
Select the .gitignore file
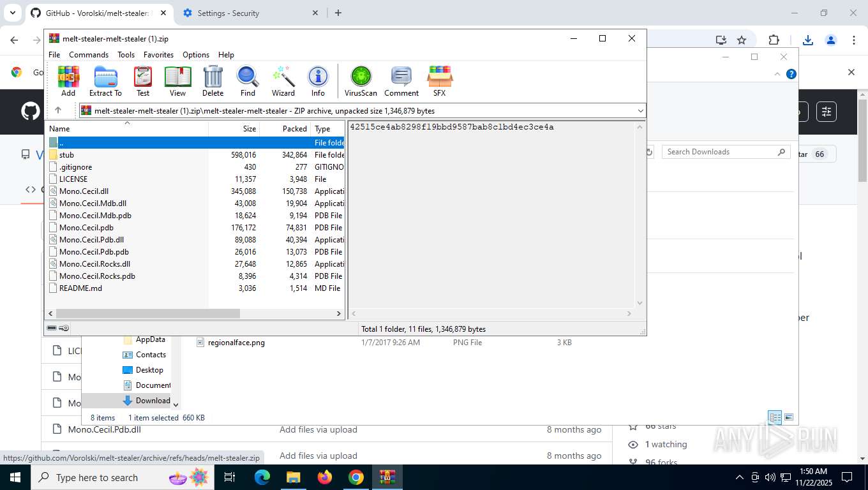click(196, 167)
